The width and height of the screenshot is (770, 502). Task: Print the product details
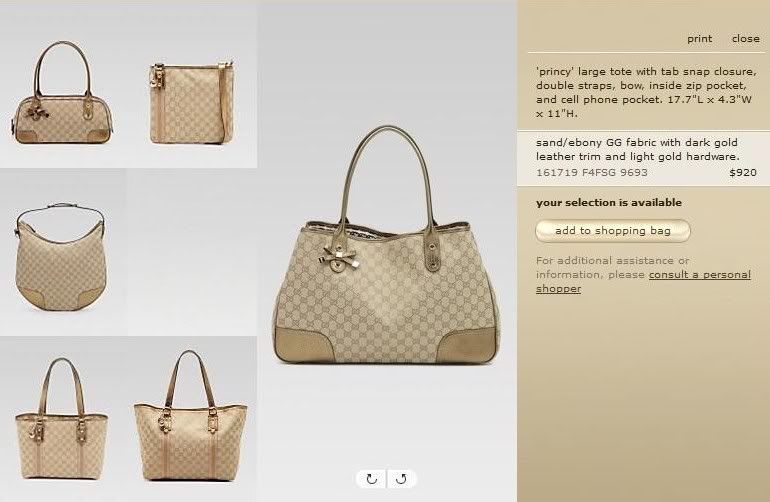699,38
